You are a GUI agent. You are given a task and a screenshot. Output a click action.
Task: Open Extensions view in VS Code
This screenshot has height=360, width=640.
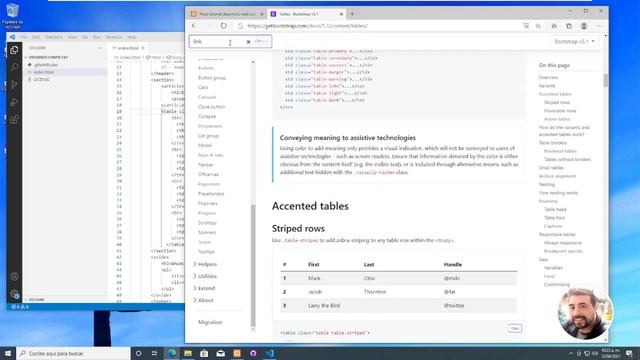14,120
